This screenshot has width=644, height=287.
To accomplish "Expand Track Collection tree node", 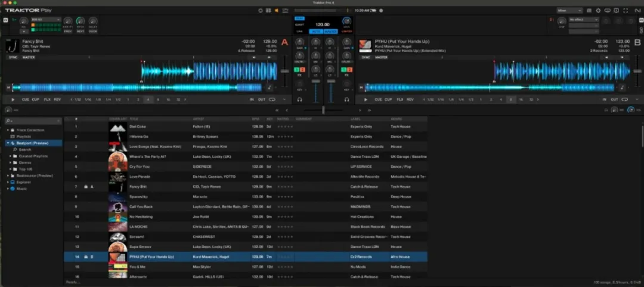I will (8, 130).
